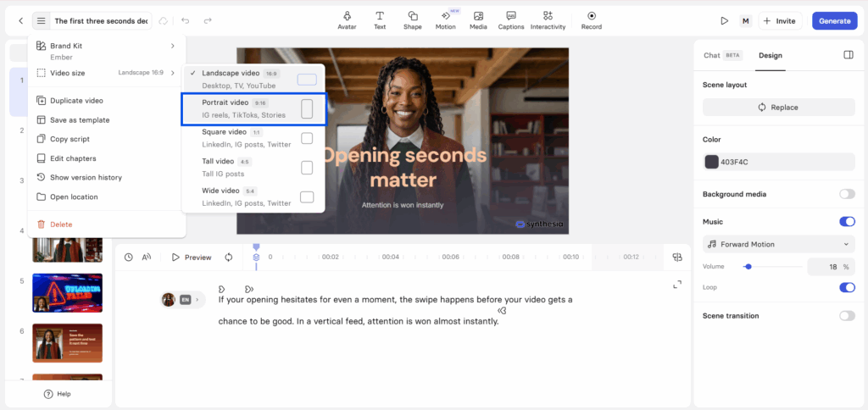Click the first animation marker icon in script
This screenshot has width=868, height=410.
(221, 289)
